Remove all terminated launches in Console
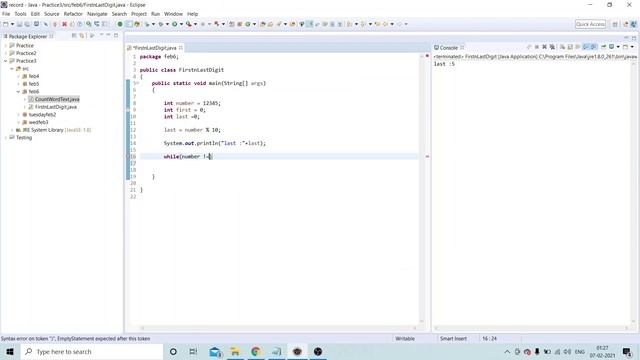The width and height of the screenshot is (640, 360). click(x=552, y=47)
